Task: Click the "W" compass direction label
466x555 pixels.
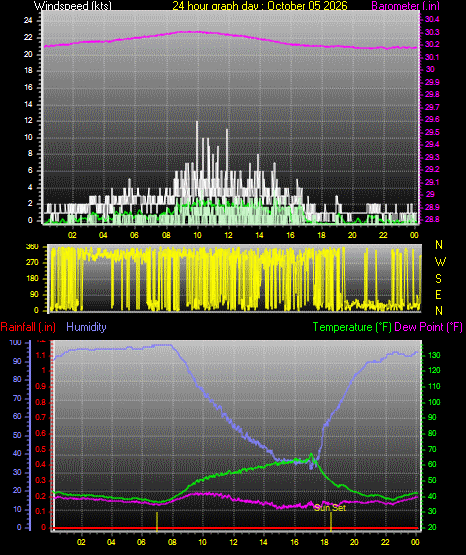Action: click(440, 262)
